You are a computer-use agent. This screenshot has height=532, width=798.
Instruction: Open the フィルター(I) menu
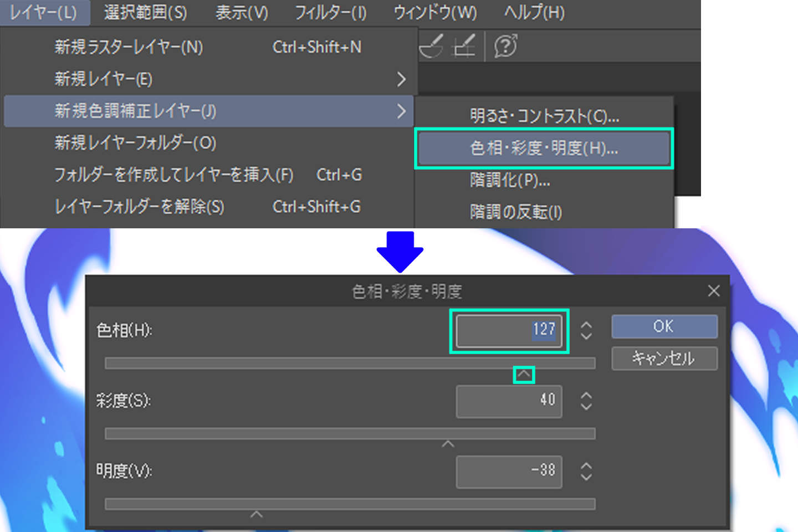[330, 12]
